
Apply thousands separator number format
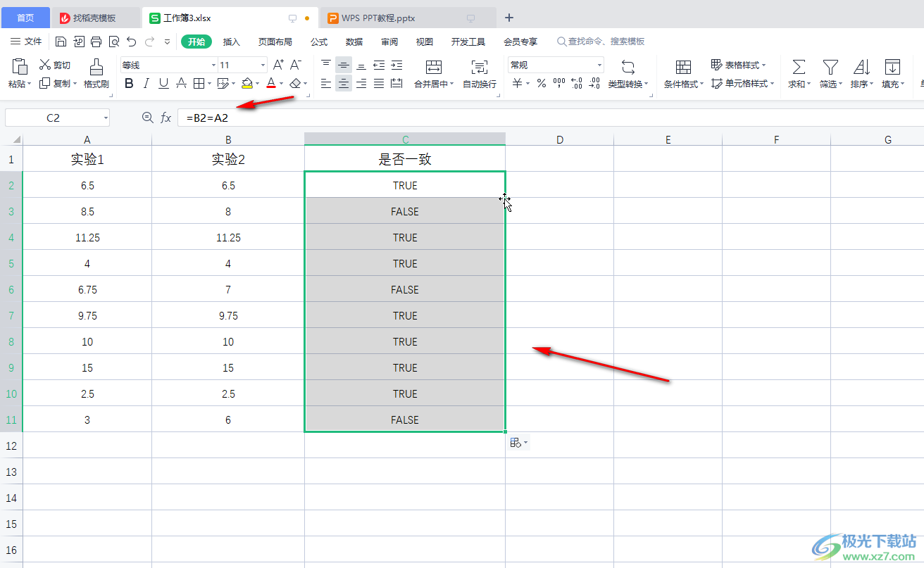tap(559, 84)
